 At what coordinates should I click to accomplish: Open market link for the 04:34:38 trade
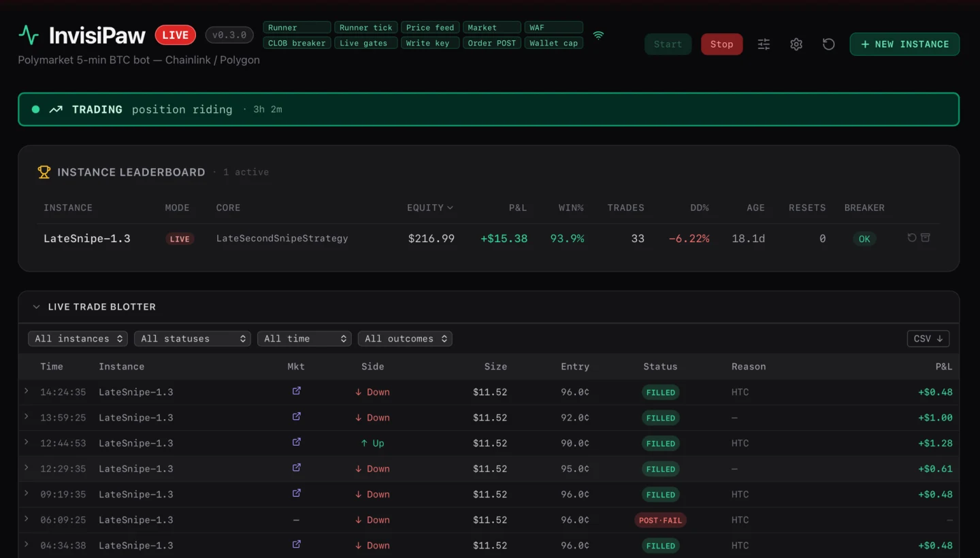pyautogui.click(x=296, y=544)
